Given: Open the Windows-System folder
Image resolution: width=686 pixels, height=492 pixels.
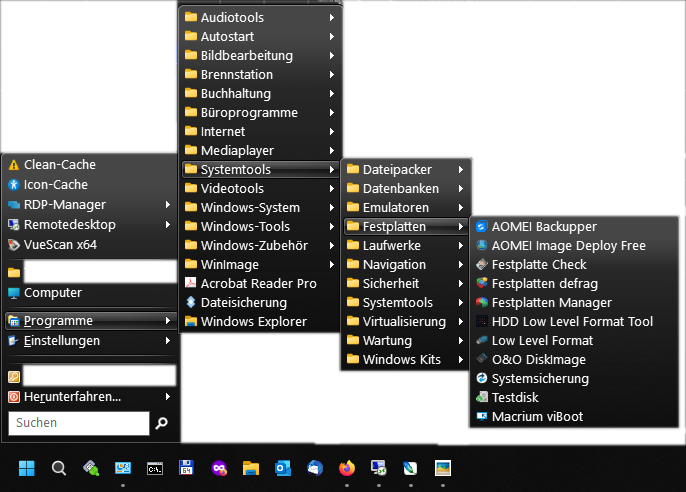Looking at the screenshot, I should point(260,208).
